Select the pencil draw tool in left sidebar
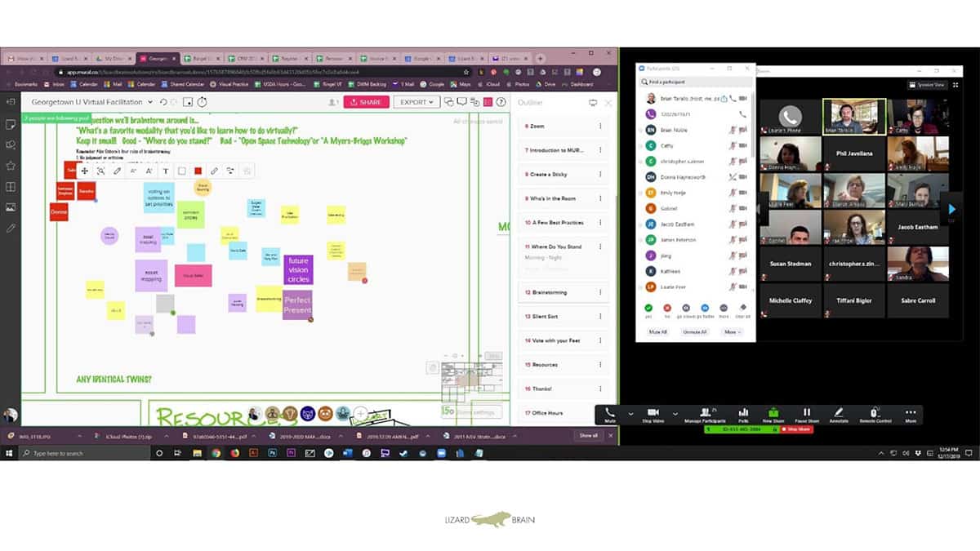 (11, 229)
